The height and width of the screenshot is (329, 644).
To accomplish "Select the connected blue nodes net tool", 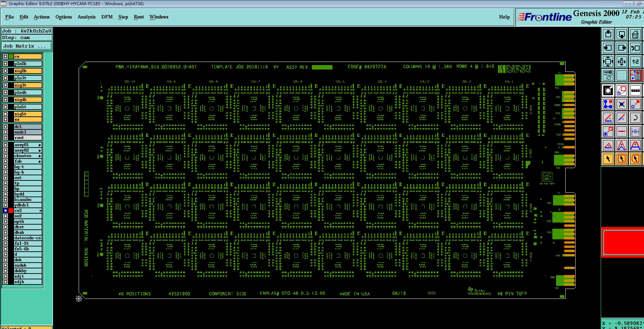I will click(x=608, y=104).
